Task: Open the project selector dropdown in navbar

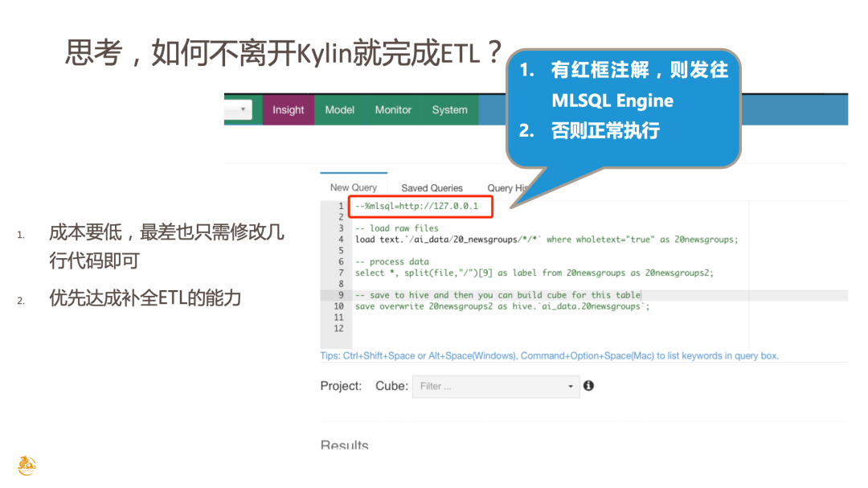Action: coord(238,109)
